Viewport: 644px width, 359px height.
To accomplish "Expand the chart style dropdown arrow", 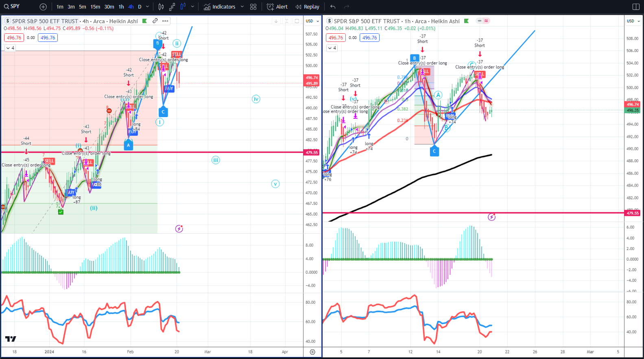I will click(192, 7).
